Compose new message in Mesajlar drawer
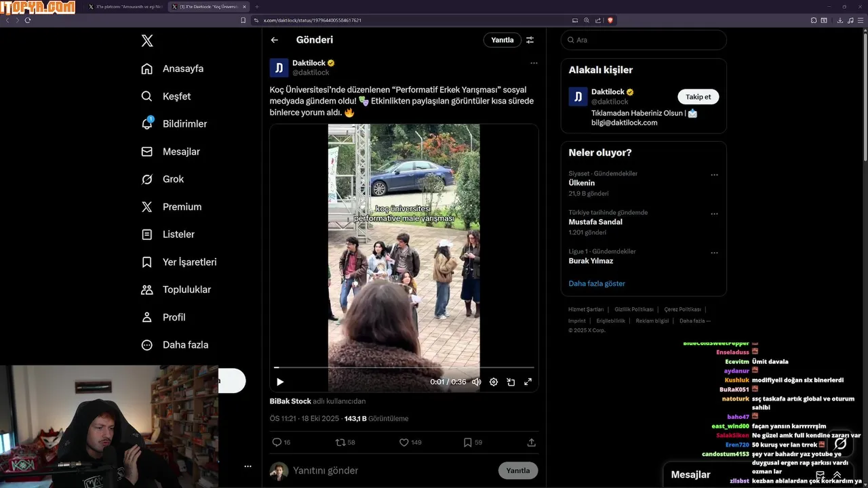Image resolution: width=868 pixels, height=488 pixels. point(820,475)
